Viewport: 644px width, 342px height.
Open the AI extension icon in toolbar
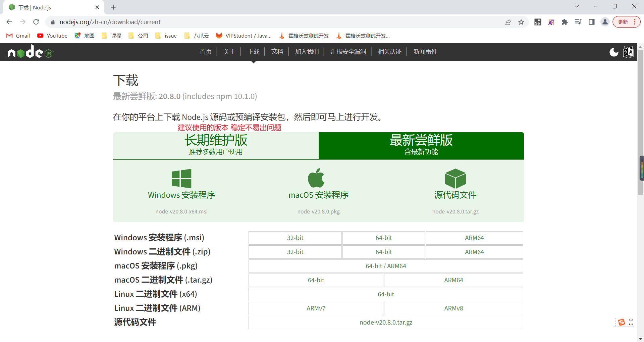pos(551,22)
